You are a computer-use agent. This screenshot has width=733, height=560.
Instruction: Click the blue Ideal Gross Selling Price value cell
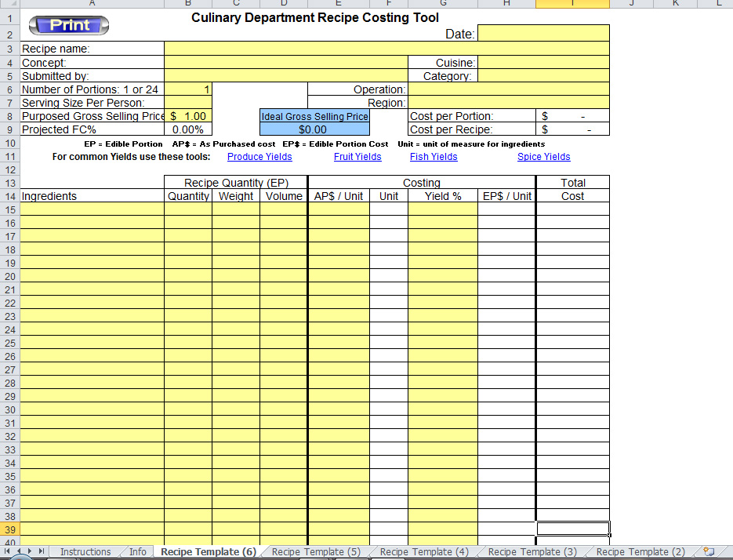coord(314,129)
